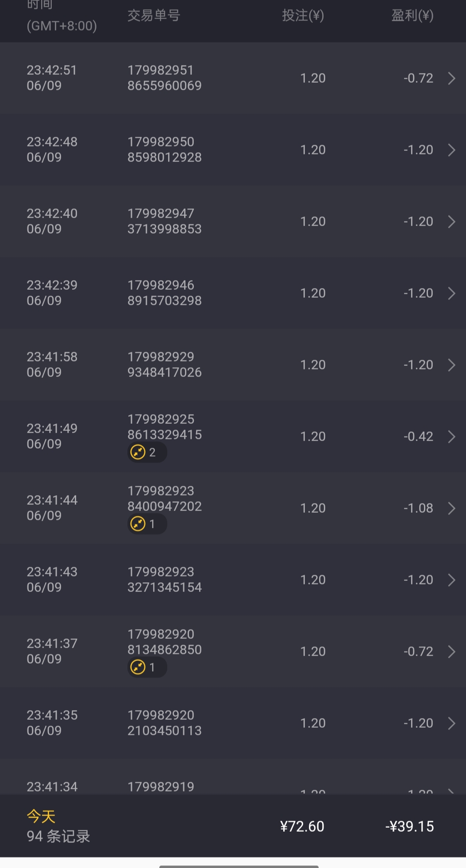
Task: Open details arrow for the 23:42:48 record
Action: pyautogui.click(x=451, y=150)
